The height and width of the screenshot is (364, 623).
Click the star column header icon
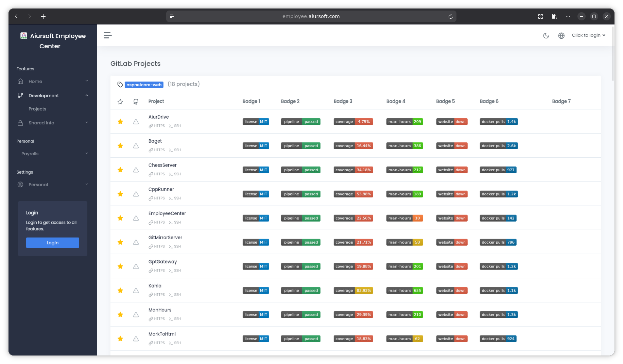[120, 102]
